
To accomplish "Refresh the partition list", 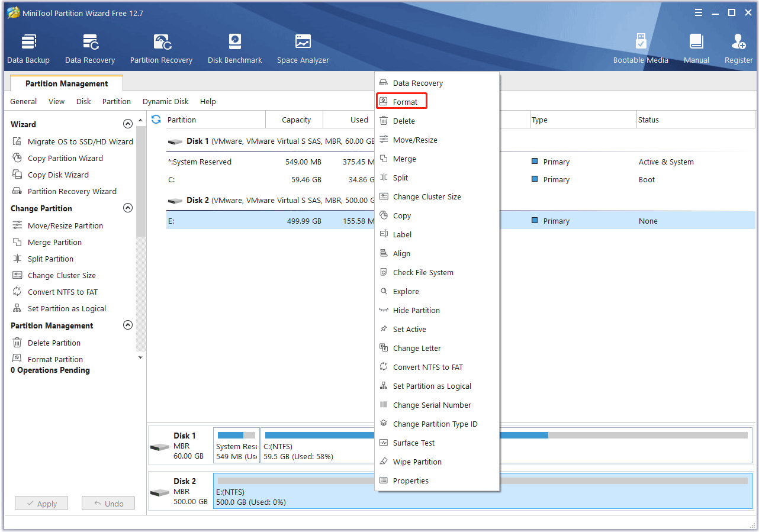I will coord(156,120).
